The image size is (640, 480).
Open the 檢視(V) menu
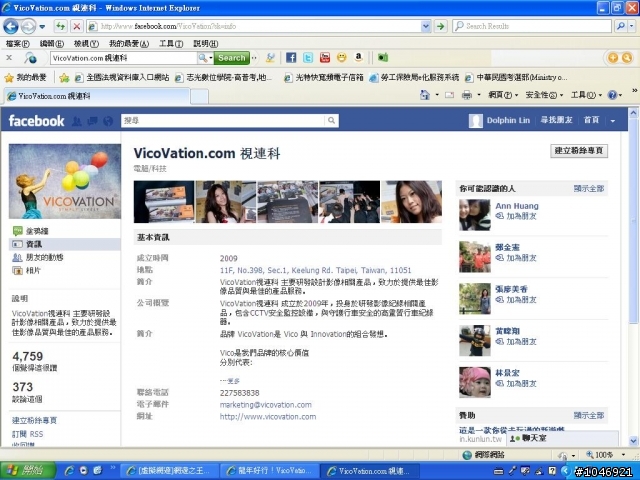coord(86,43)
